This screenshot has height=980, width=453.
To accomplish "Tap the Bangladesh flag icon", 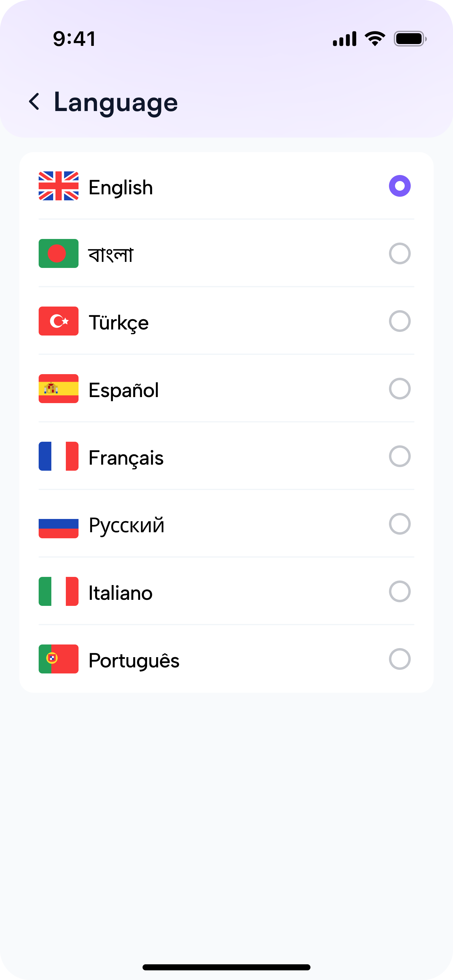I will pos(59,253).
